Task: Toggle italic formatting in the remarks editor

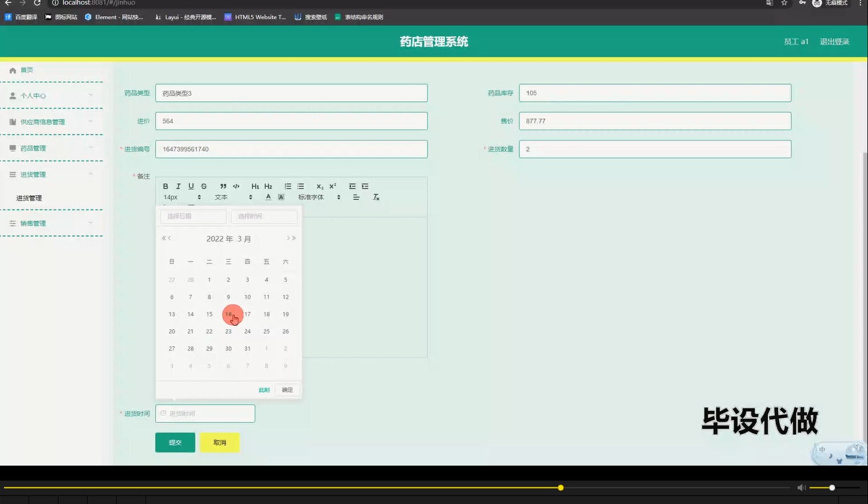Action: click(x=178, y=186)
